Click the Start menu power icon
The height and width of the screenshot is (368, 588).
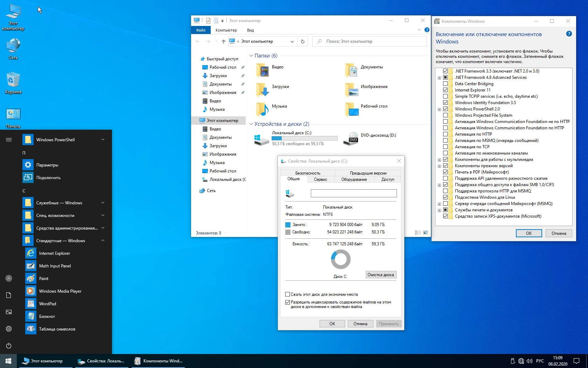(x=9, y=346)
